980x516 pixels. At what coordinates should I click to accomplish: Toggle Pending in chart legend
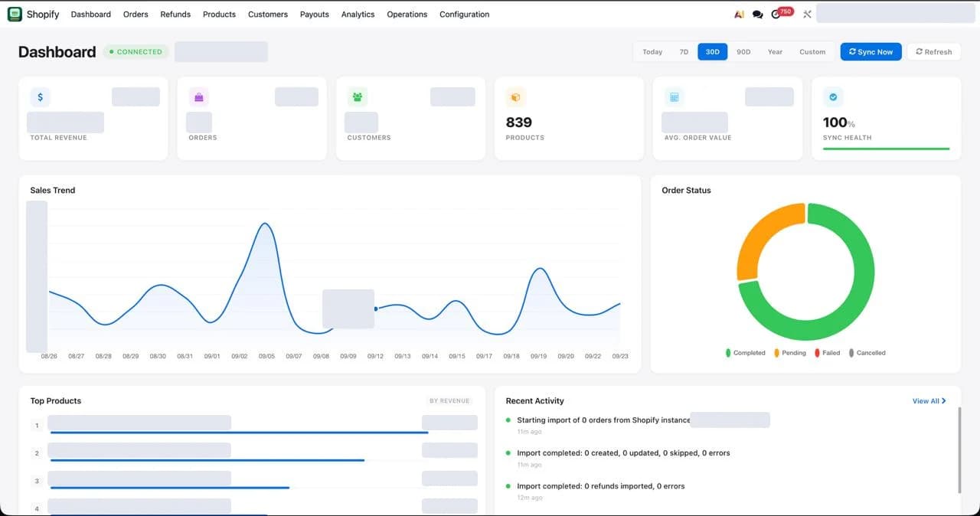(789, 353)
